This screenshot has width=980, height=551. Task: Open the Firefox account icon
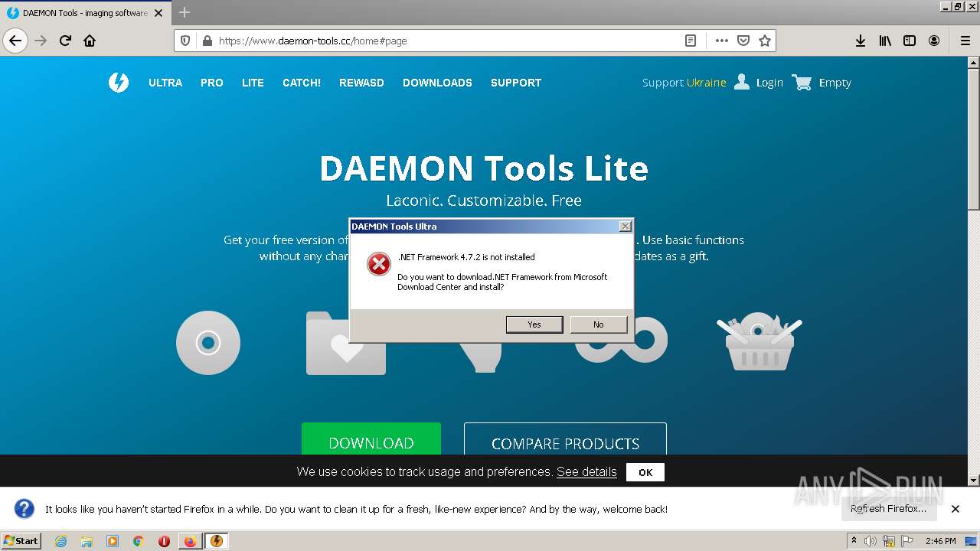pos(934,41)
